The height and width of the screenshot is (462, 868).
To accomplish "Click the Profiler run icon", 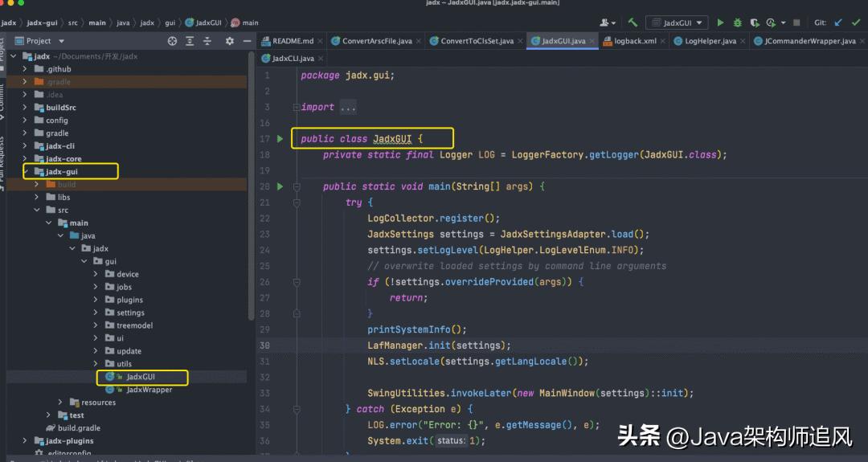I will pos(771,22).
